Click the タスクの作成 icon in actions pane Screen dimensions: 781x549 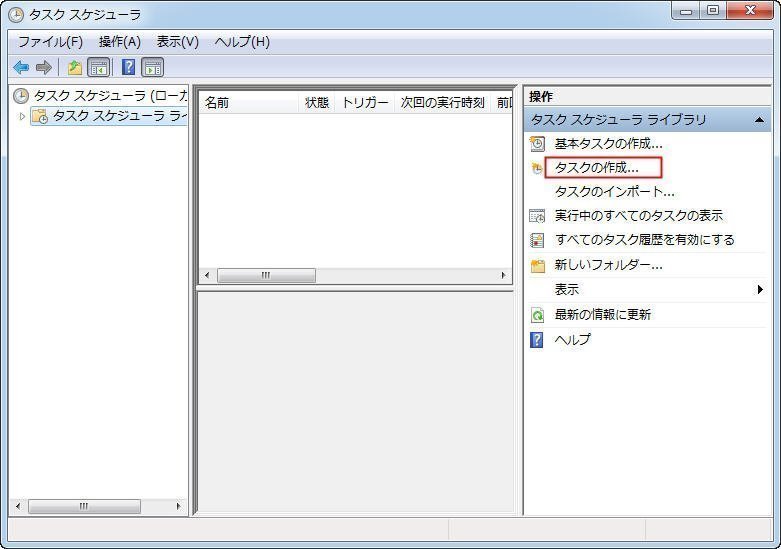tap(536, 168)
